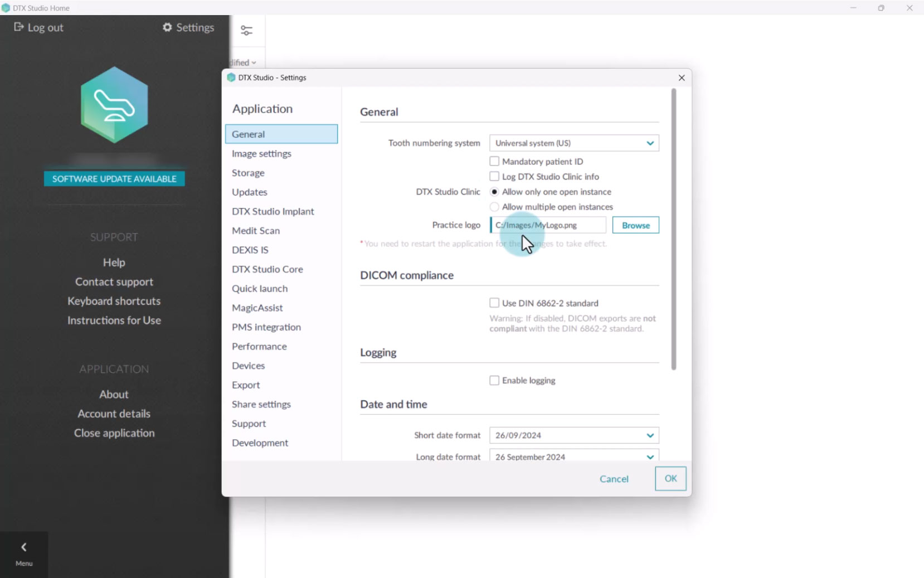Viewport: 924px width, 578px height.
Task: Confirm settings with OK button
Action: [x=670, y=479]
